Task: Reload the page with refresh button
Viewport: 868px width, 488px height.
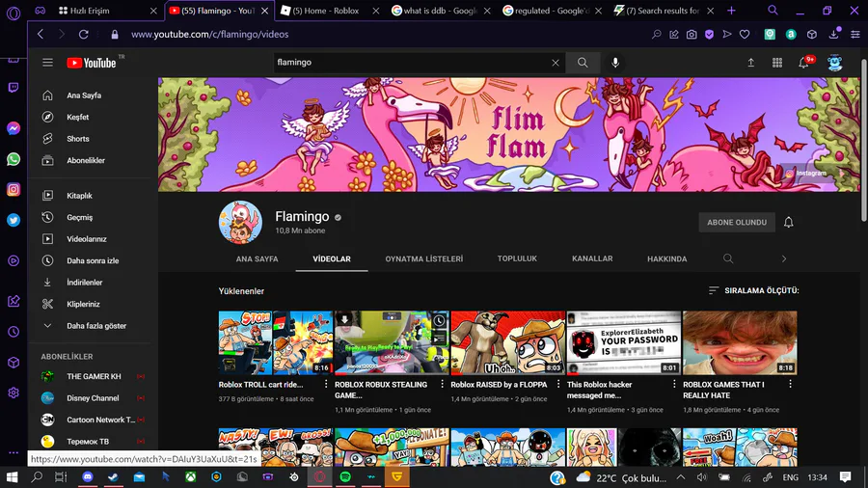Action: coord(84,35)
